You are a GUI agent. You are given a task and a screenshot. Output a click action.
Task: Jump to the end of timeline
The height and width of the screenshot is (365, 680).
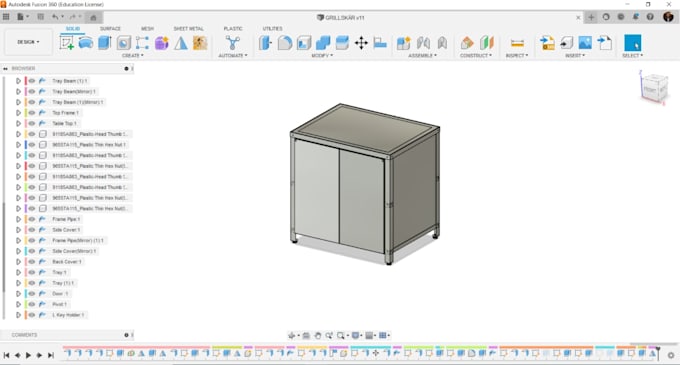(x=51, y=355)
